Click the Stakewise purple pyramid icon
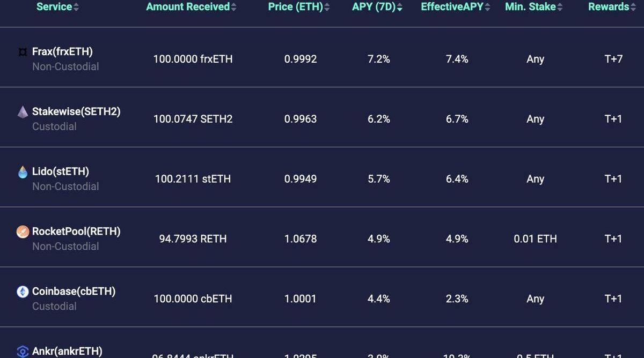Image resolution: width=644 pixels, height=358 pixels. click(x=23, y=112)
